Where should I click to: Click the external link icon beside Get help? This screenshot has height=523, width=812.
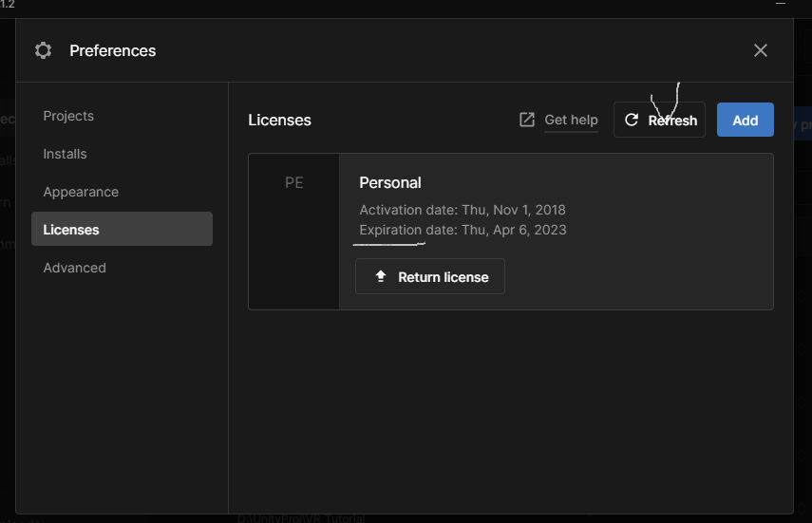coord(527,120)
